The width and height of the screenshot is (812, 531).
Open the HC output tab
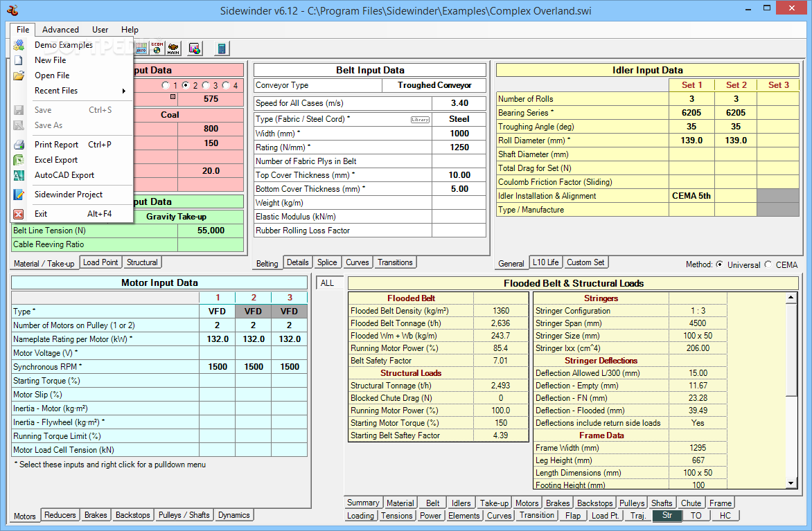click(x=725, y=516)
